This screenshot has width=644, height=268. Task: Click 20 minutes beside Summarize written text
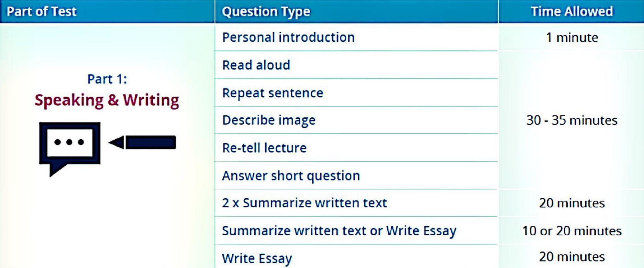[572, 203]
